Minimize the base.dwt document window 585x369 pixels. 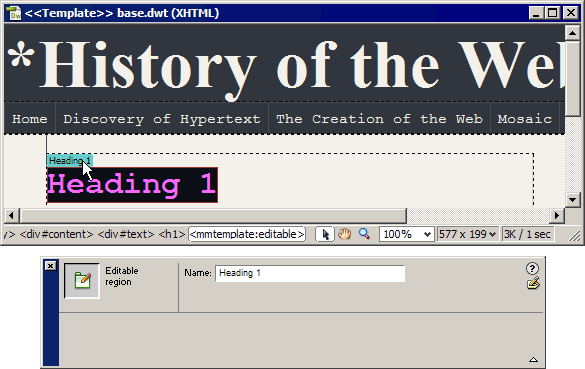click(536, 13)
